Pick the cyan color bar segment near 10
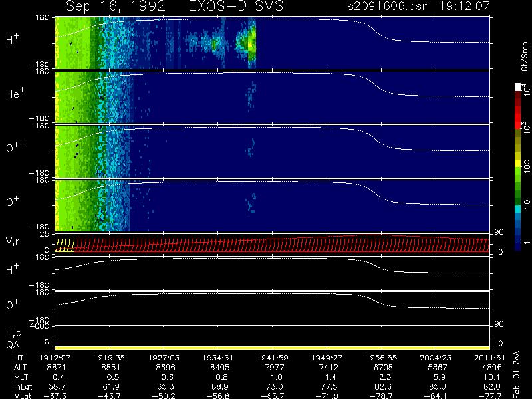The image size is (532, 399). click(518, 209)
